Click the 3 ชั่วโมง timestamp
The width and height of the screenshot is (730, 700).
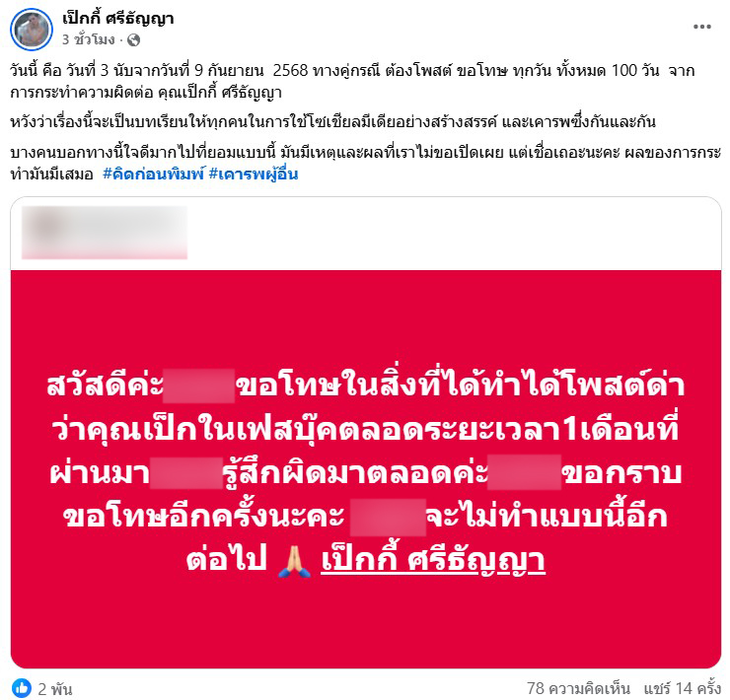[89, 40]
